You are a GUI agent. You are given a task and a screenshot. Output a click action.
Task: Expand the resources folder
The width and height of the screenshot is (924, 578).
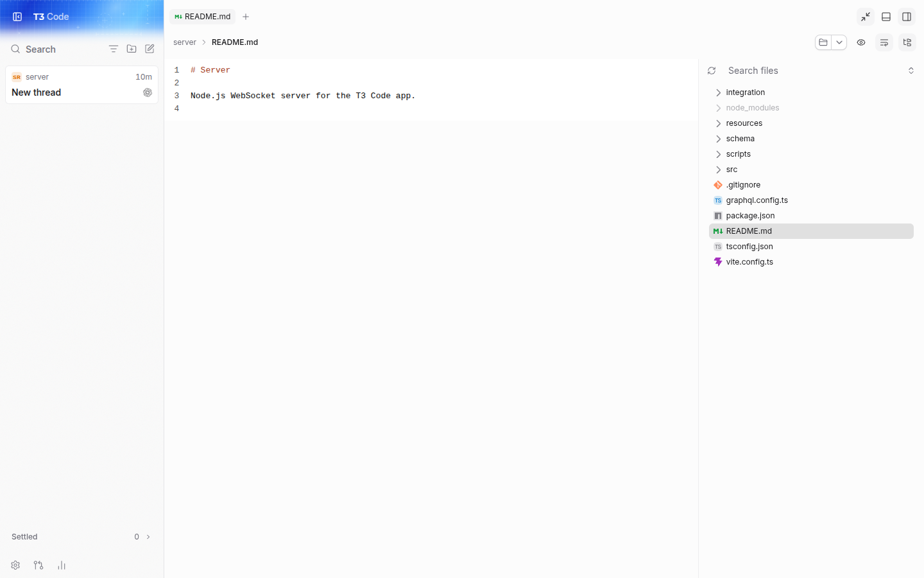(x=811, y=123)
